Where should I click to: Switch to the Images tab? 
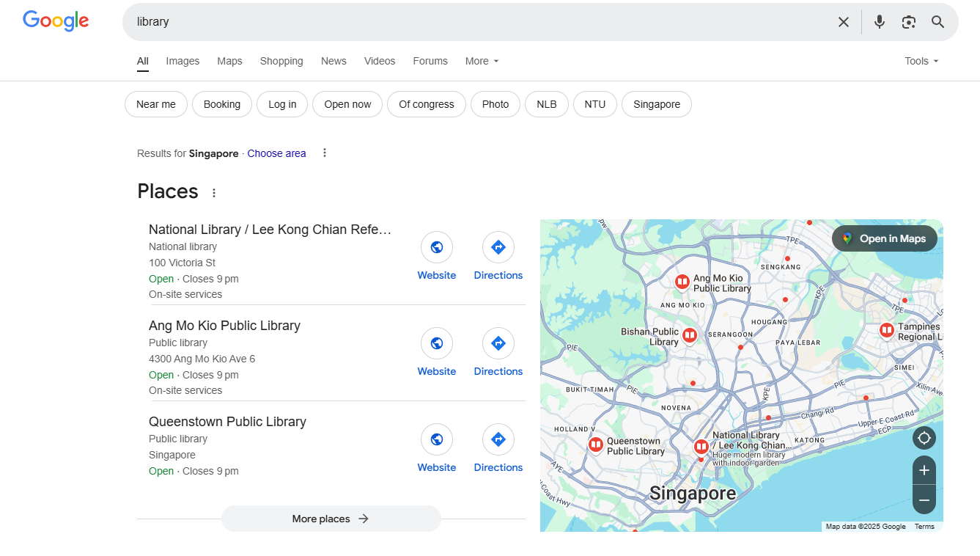(x=183, y=61)
